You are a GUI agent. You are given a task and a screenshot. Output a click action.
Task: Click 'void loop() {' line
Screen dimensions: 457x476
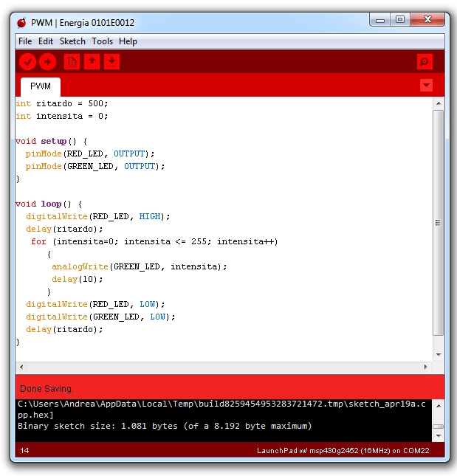tap(49, 204)
